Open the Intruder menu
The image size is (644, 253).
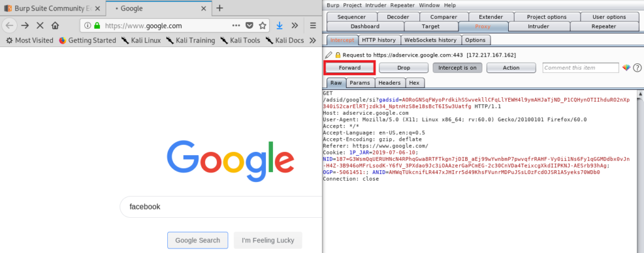tap(376, 5)
